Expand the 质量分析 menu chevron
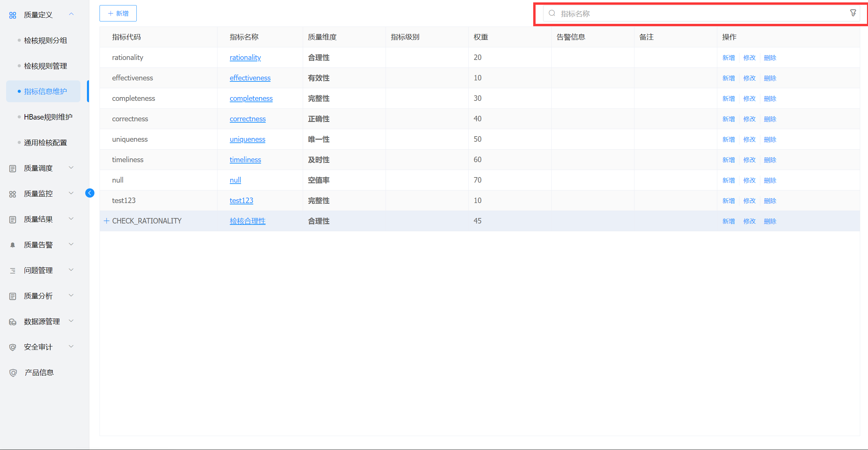This screenshot has height=450, width=868. [71, 295]
